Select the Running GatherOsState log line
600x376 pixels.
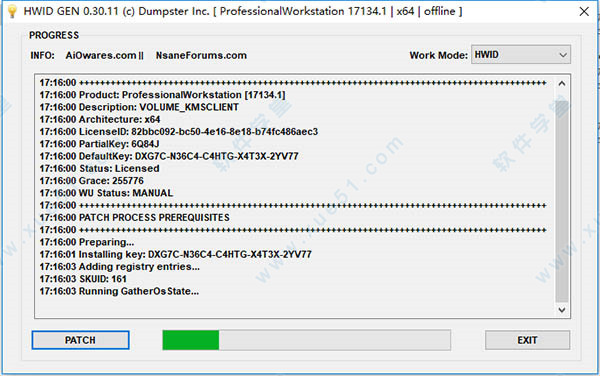click(x=119, y=291)
